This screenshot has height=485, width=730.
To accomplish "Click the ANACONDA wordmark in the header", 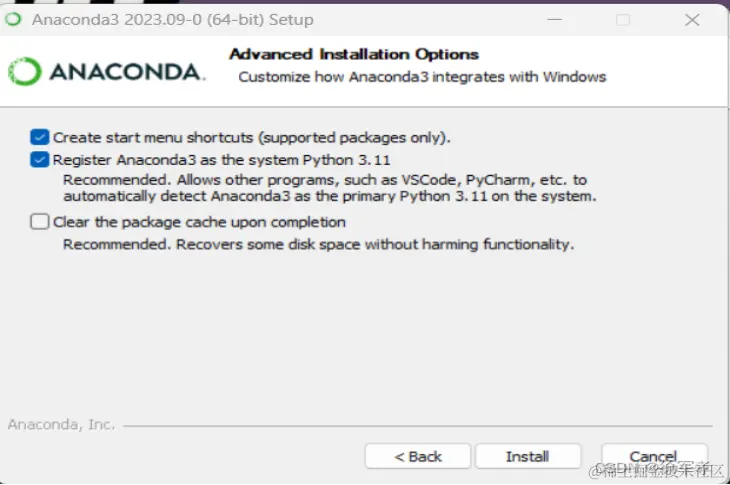I will pyautogui.click(x=127, y=72).
